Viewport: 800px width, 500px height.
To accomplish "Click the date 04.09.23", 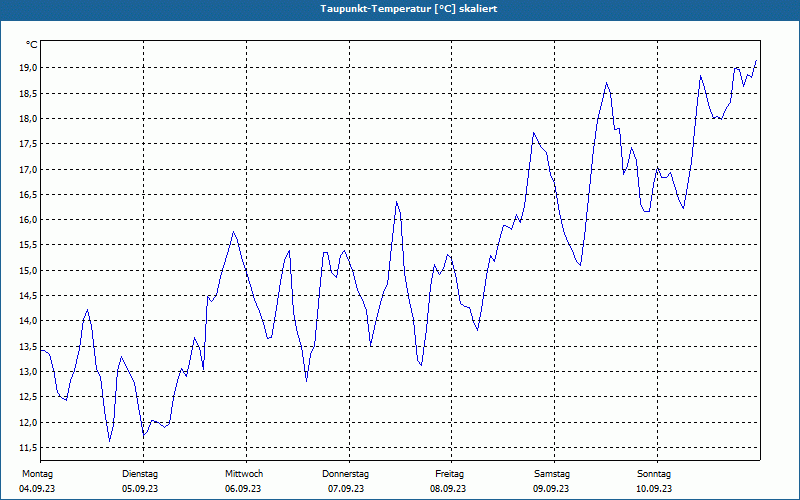I will point(37,489).
